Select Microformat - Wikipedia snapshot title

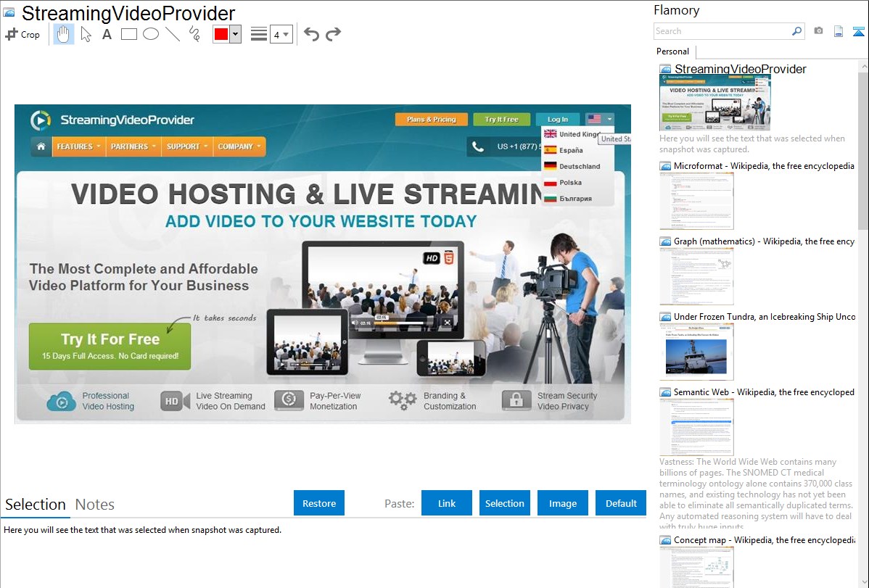[764, 166]
